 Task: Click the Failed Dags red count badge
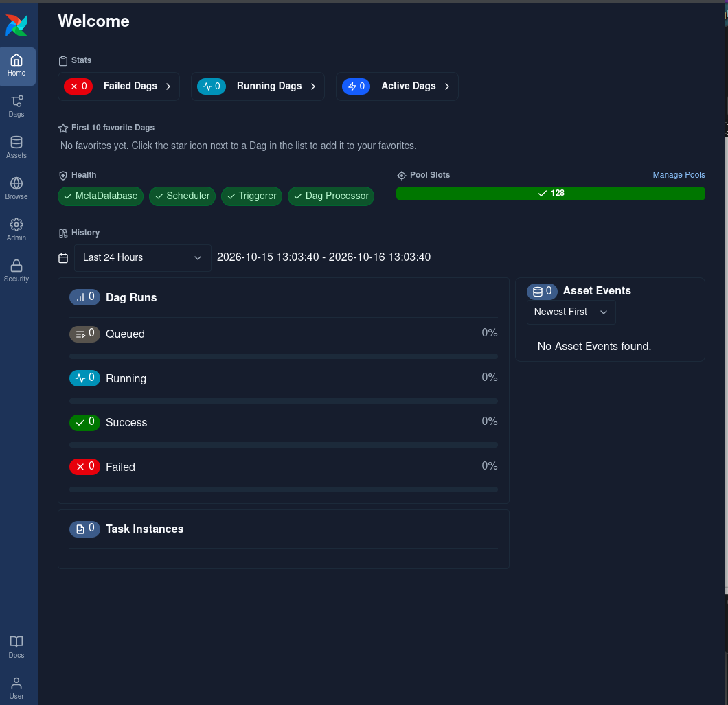78,86
